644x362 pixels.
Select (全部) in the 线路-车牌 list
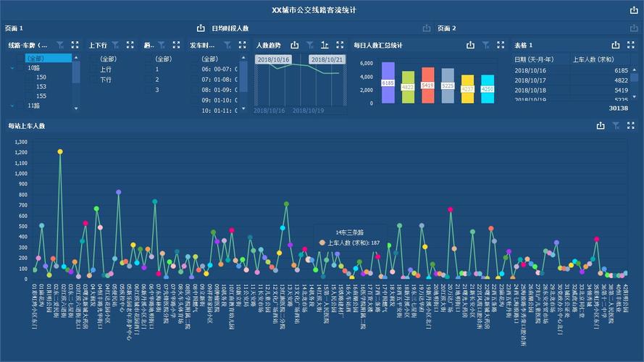pos(48,58)
